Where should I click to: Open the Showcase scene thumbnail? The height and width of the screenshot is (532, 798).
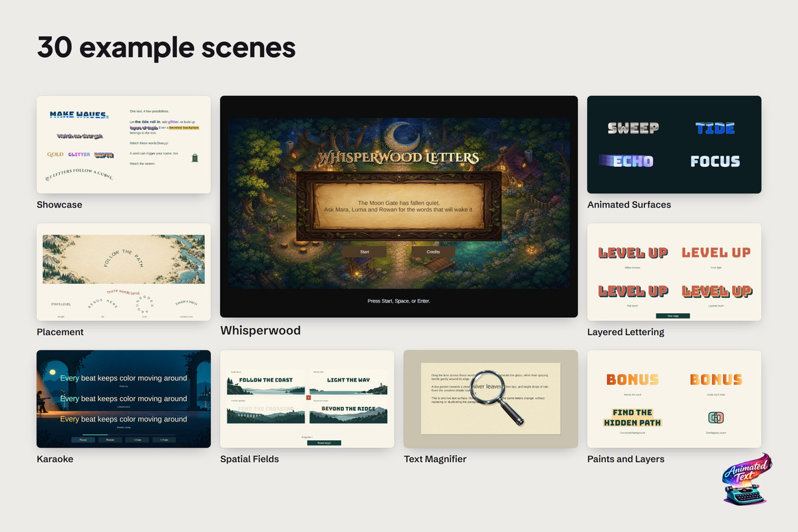pos(124,144)
